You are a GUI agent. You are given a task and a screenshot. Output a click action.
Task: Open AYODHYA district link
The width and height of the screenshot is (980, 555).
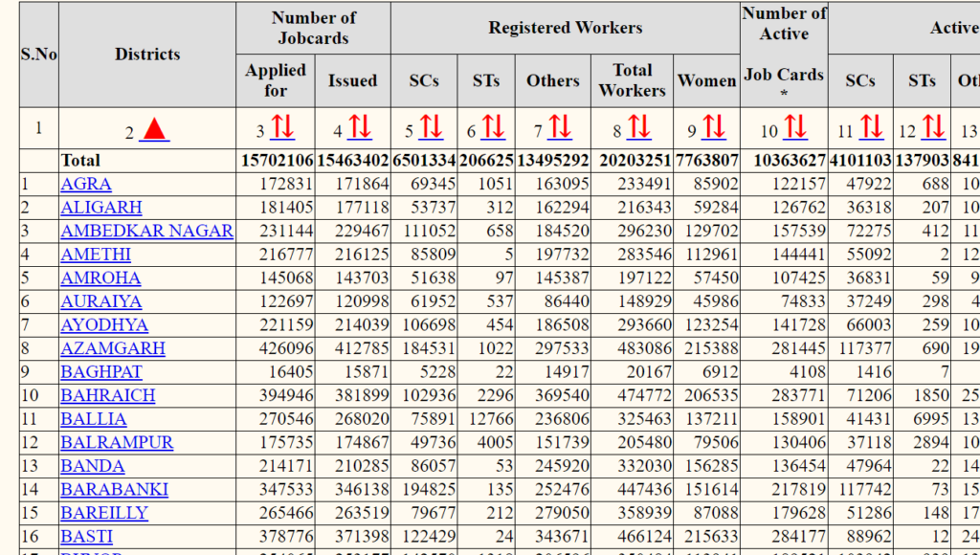[x=104, y=325]
